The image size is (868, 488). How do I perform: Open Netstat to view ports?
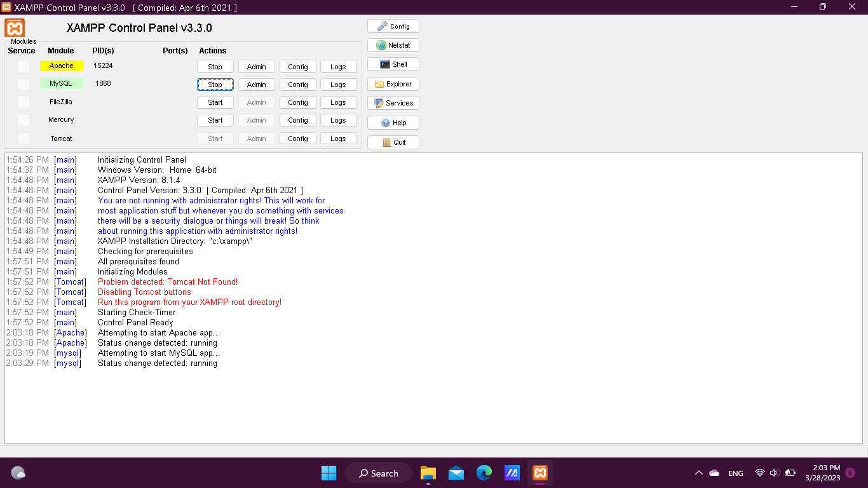pos(393,44)
